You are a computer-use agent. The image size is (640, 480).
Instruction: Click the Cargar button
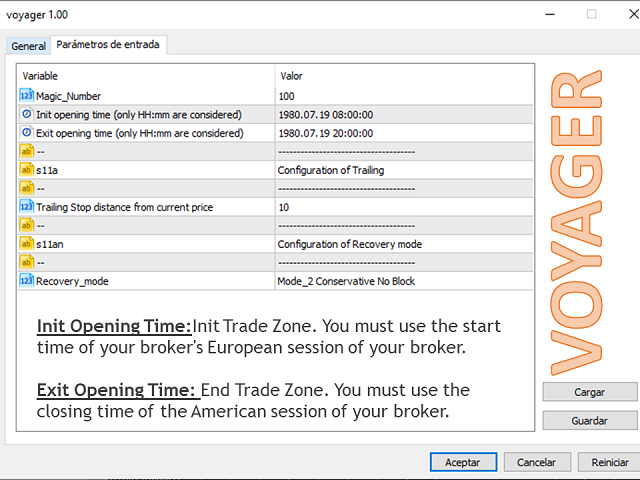tap(589, 392)
